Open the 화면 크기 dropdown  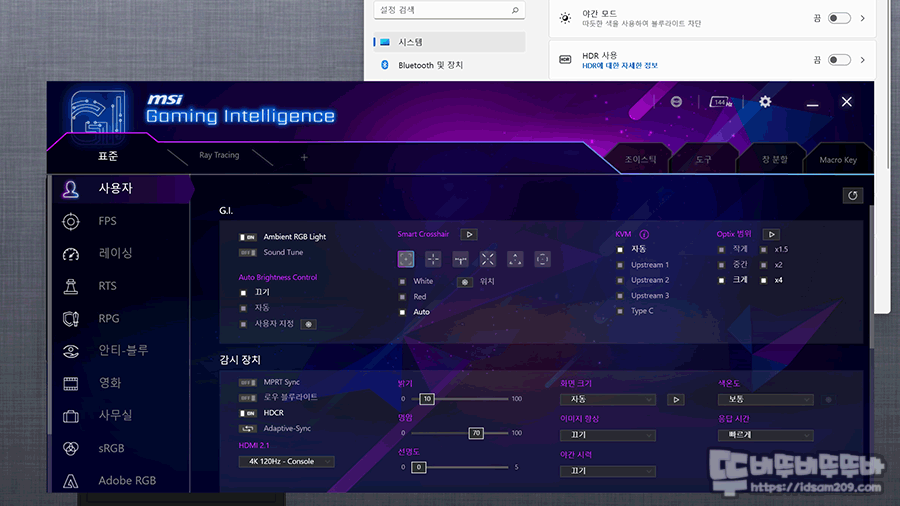point(608,399)
